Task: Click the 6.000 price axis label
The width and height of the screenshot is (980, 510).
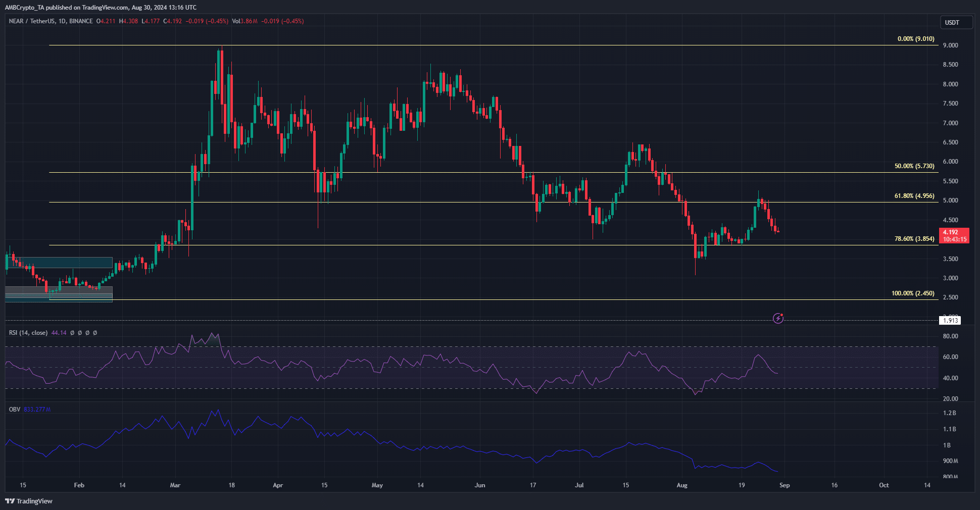Action: click(x=950, y=162)
